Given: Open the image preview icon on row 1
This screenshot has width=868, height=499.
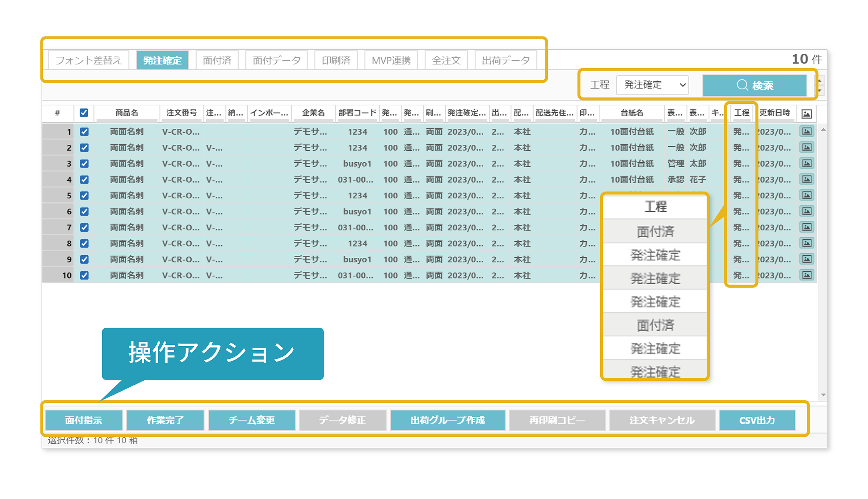Looking at the screenshot, I should click(x=807, y=131).
